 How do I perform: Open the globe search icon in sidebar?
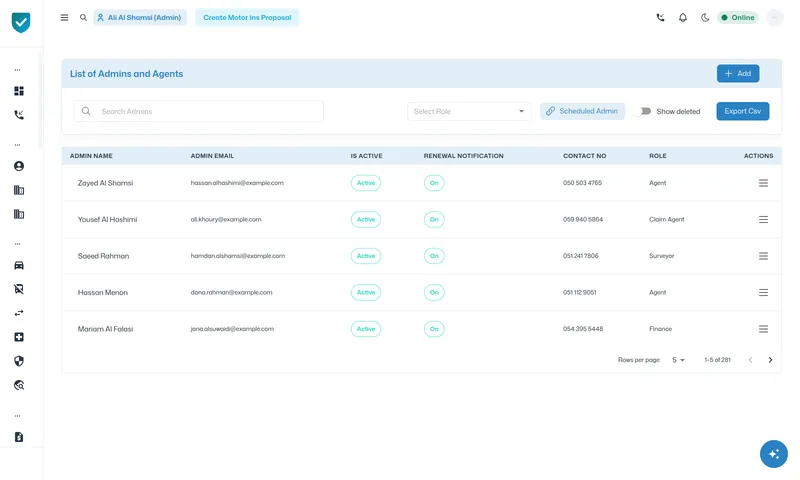19,385
